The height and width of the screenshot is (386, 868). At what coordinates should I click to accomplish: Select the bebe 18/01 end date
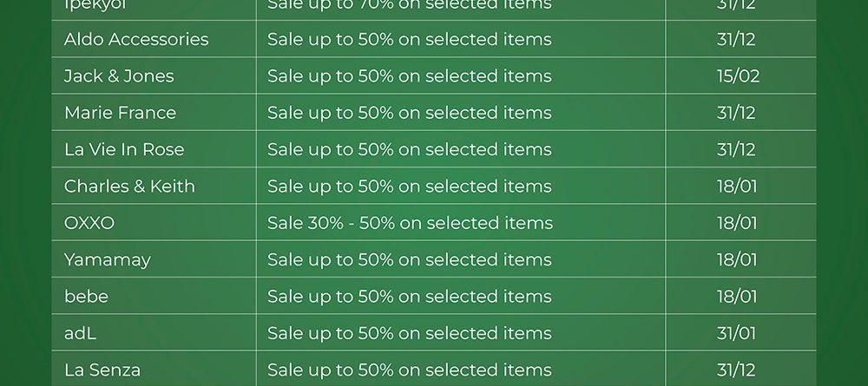[x=737, y=297]
